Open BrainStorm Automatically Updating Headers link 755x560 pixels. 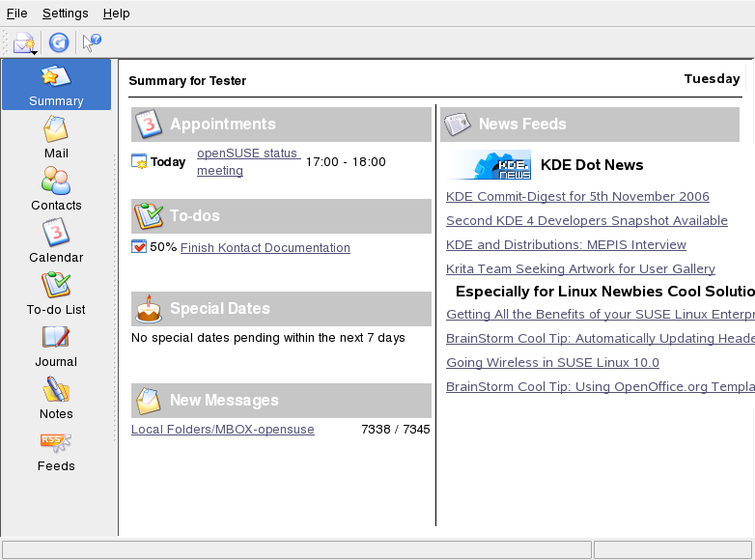coord(601,339)
